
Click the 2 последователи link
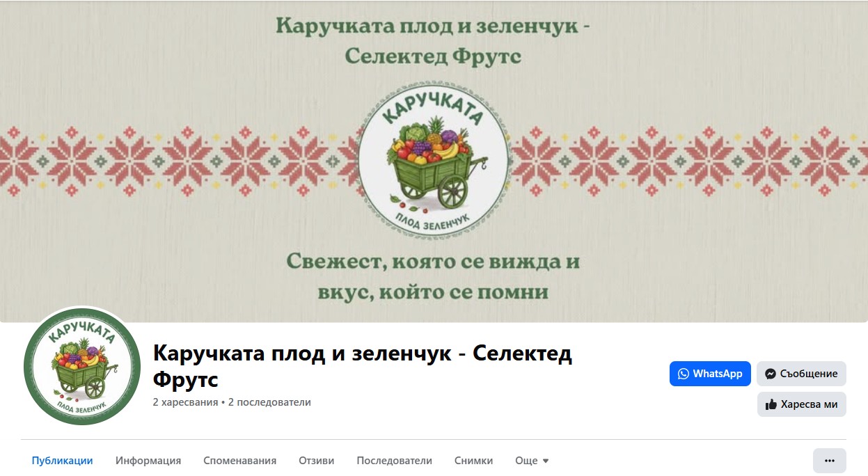269,402
